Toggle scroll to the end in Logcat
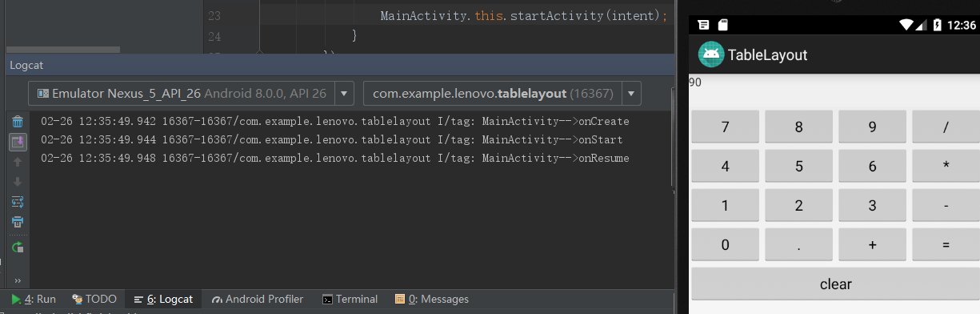Screen dimensions: 980x314 pyautogui.click(x=18, y=142)
